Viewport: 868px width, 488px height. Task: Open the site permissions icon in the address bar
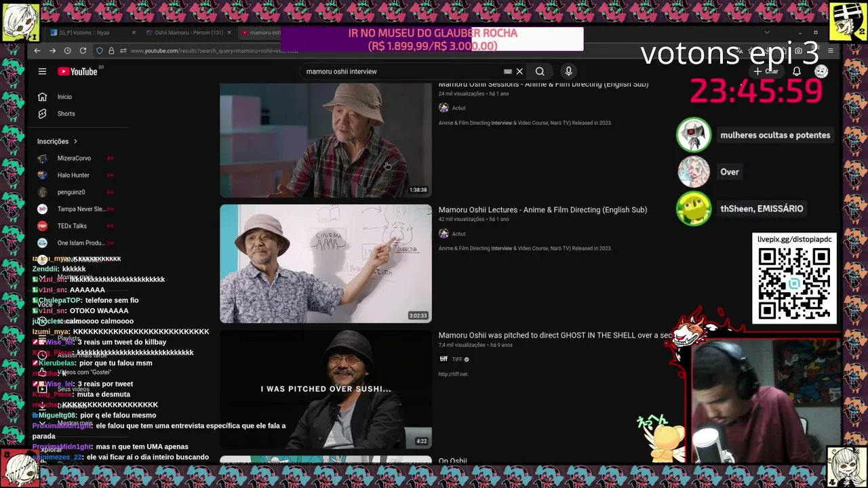point(123,51)
